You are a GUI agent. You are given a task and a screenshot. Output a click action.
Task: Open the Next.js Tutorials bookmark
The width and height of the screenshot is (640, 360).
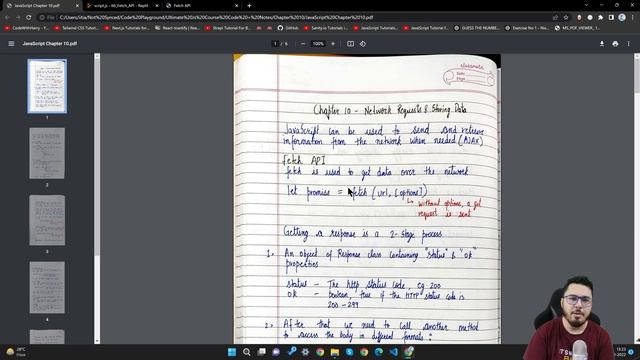coord(126,28)
